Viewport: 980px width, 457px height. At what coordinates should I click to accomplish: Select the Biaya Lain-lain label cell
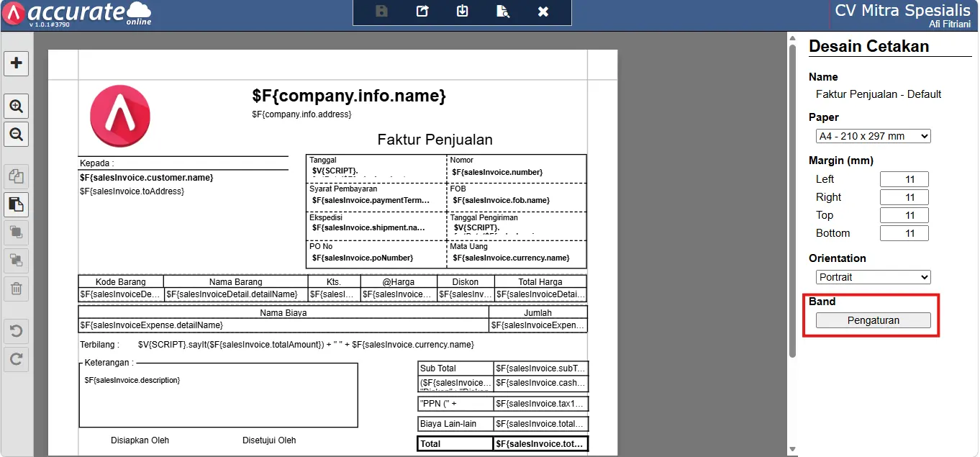point(455,425)
